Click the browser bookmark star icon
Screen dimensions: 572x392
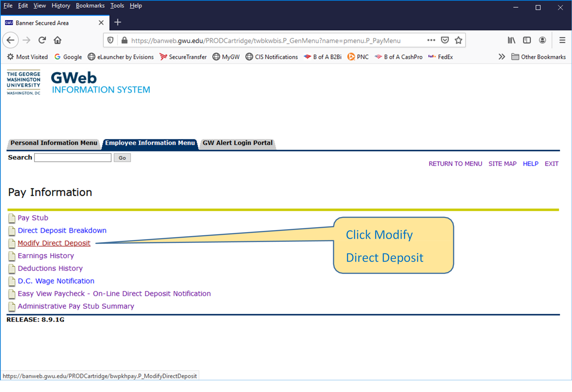tap(460, 40)
